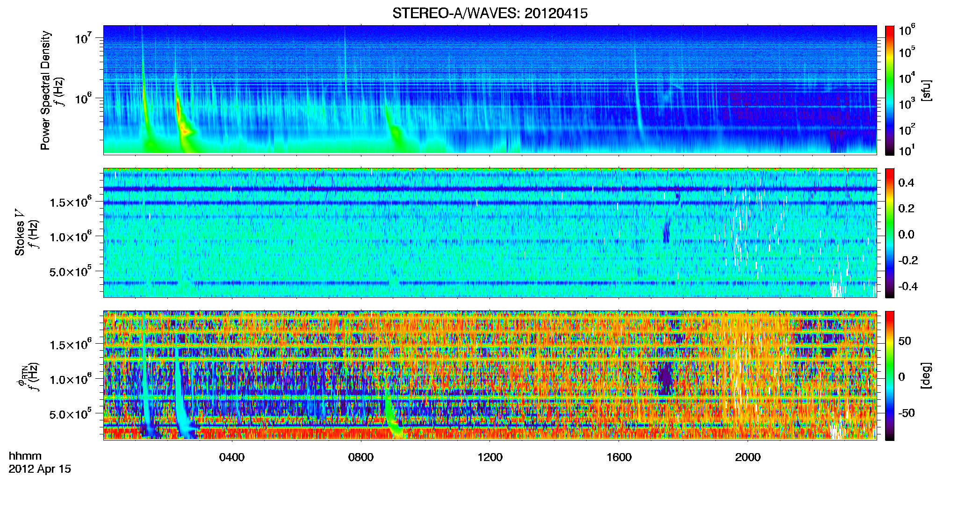This screenshot has width=980, height=505.
Task: Click the φRTN degree colorbar
Action: pos(890,375)
